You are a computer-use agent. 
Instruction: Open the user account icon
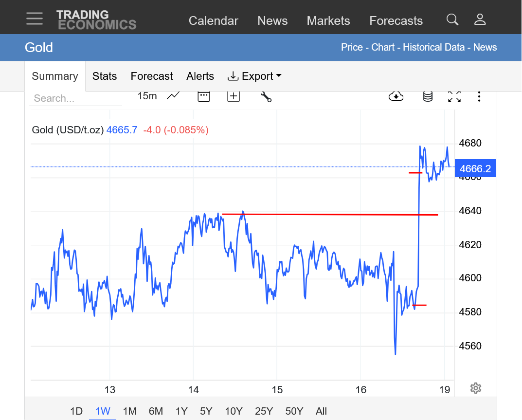pos(480,19)
